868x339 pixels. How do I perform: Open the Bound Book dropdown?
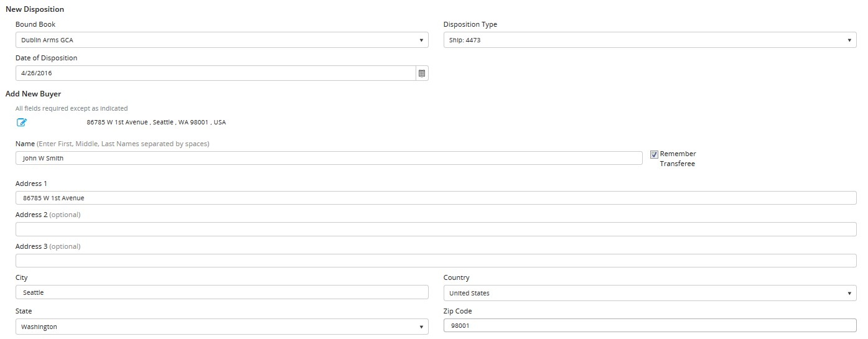[222, 40]
